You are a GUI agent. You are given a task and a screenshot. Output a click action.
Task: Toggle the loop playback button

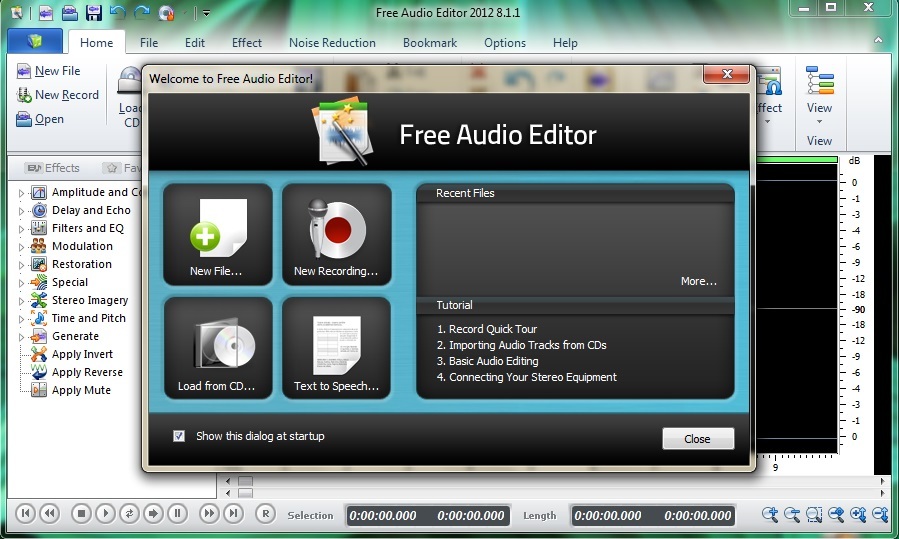[x=130, y=513]
